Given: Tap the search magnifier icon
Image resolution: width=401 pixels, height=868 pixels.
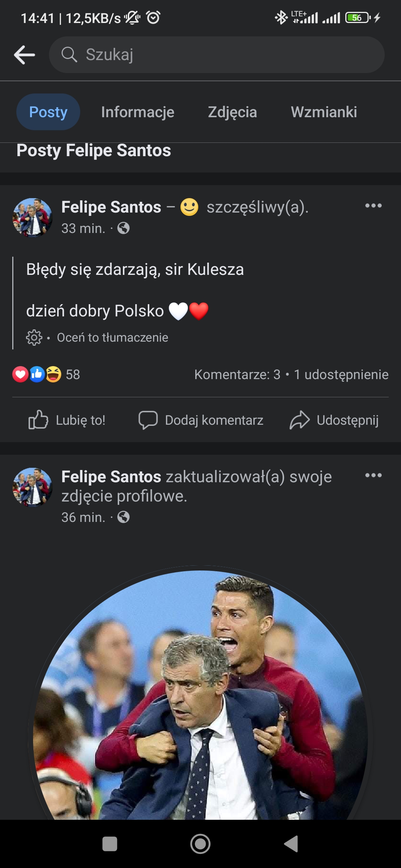Looking at the screenshot, I should (69, 55).
